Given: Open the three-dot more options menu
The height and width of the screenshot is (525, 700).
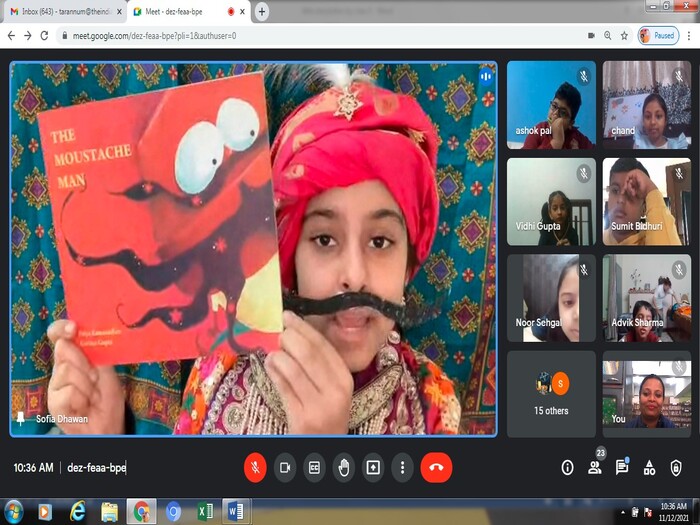Looking at the screenshot, I should coord(402,467).
